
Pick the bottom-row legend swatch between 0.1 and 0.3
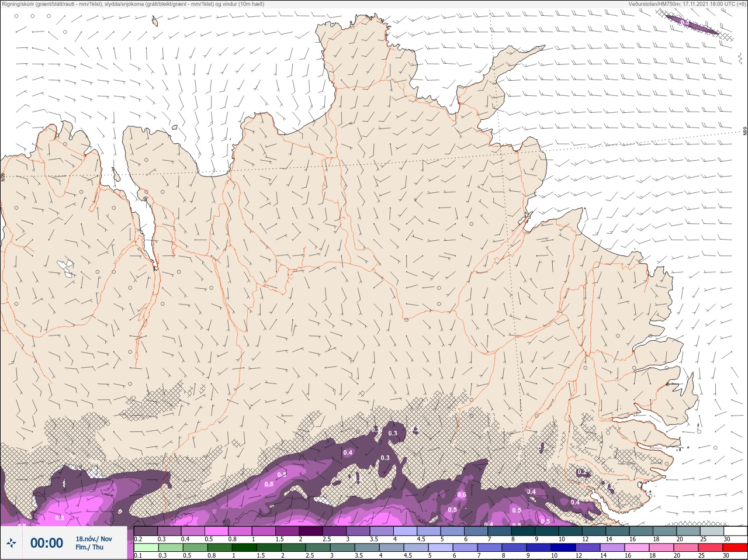(x=146, y=548)
